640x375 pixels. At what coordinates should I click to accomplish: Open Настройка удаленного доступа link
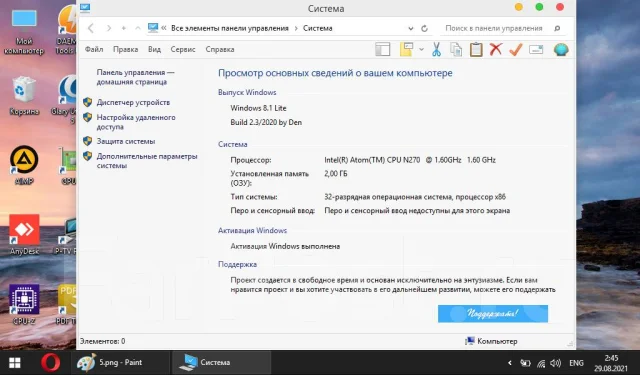click(136, 122)
